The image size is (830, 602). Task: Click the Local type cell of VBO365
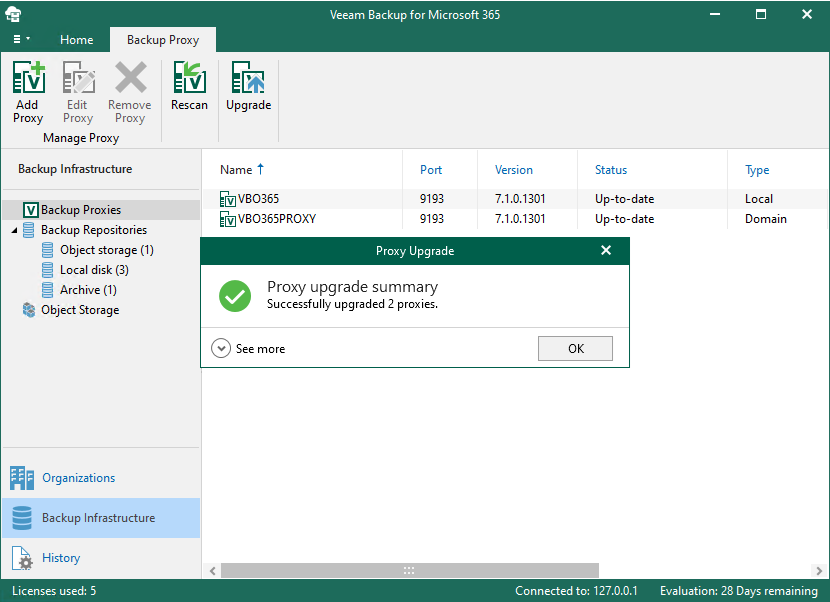759,199
